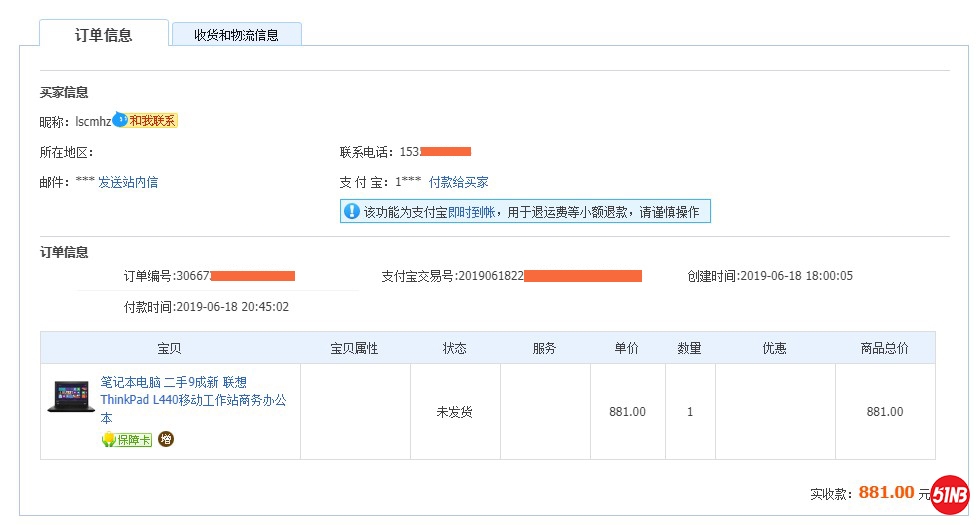This screenshot has width=980, height=525.
Task: Open the 收货和物流信息 tab
Action: click(236, 35)
